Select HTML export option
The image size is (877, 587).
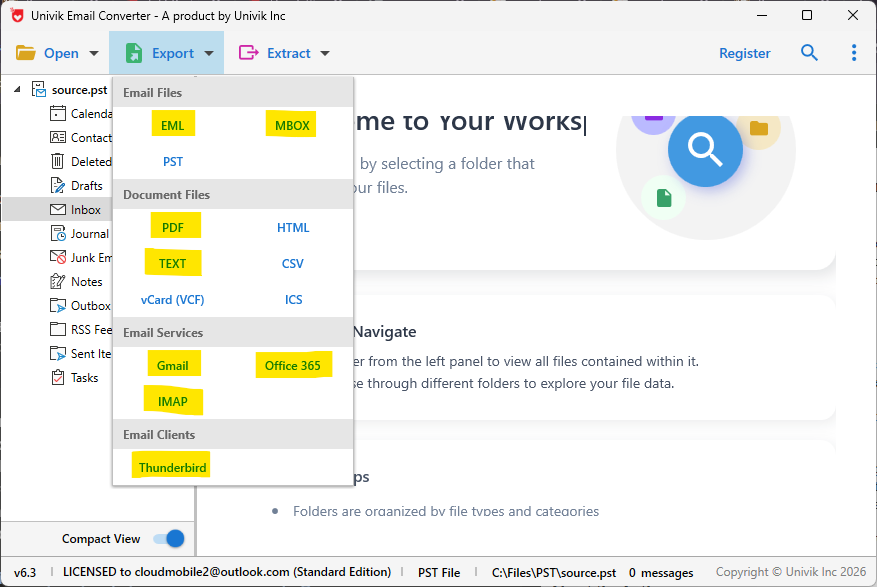pyautogui.click(x=293, y=228)
